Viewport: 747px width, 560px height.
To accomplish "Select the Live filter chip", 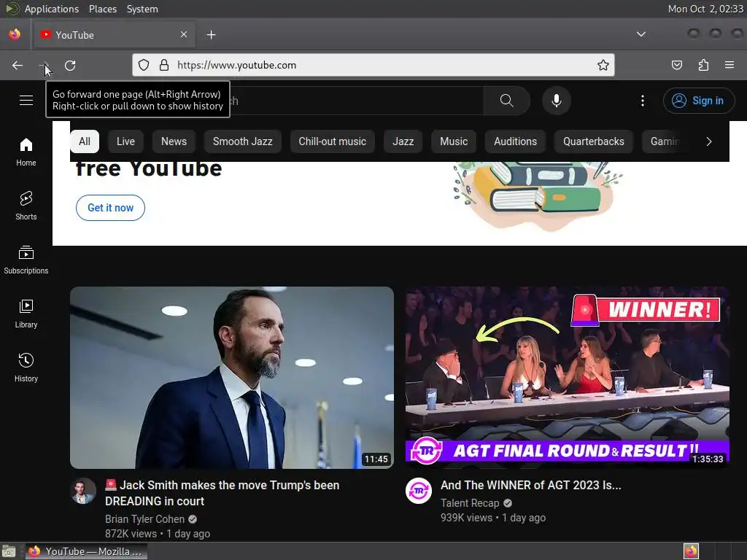I will [125, 141].
